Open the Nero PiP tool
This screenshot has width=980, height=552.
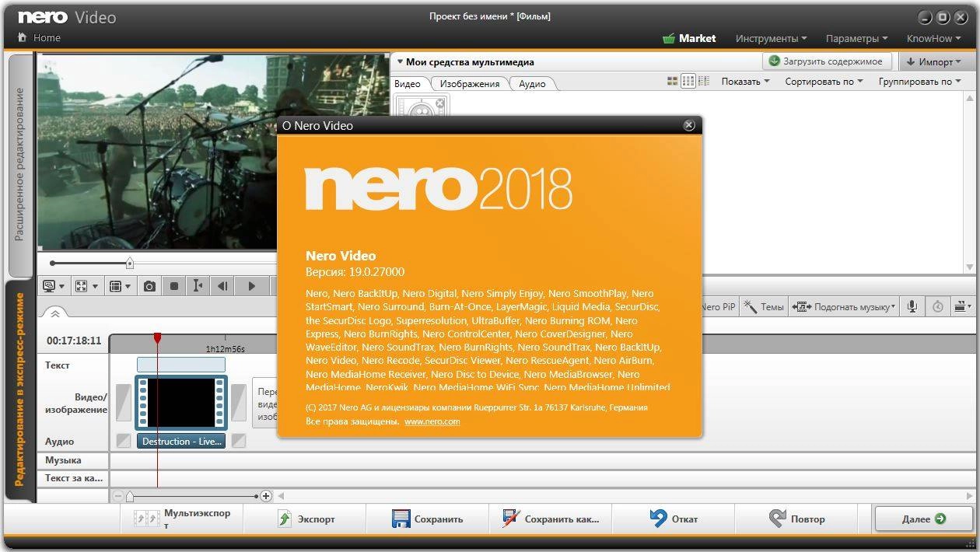pos(719,307)
